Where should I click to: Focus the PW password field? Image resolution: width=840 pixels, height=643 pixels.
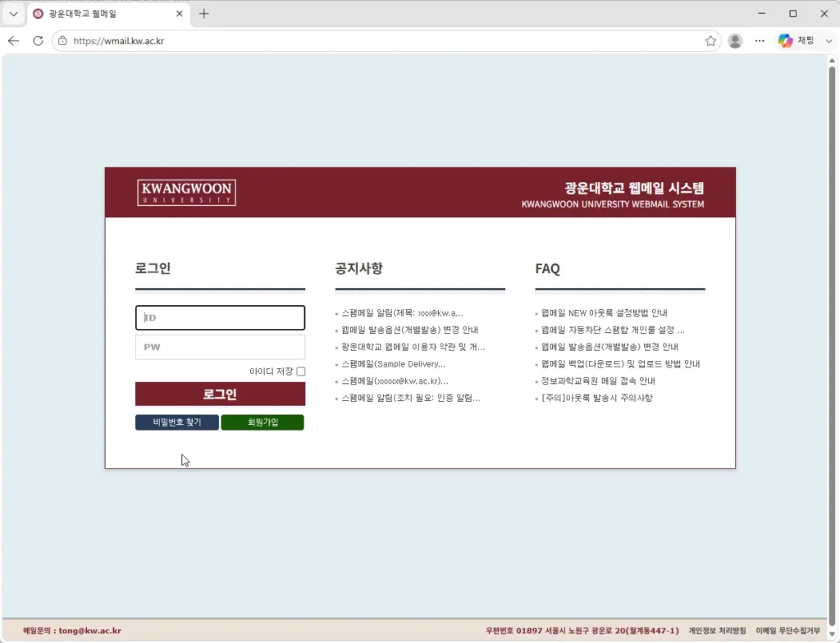click(x=220, y=347)
